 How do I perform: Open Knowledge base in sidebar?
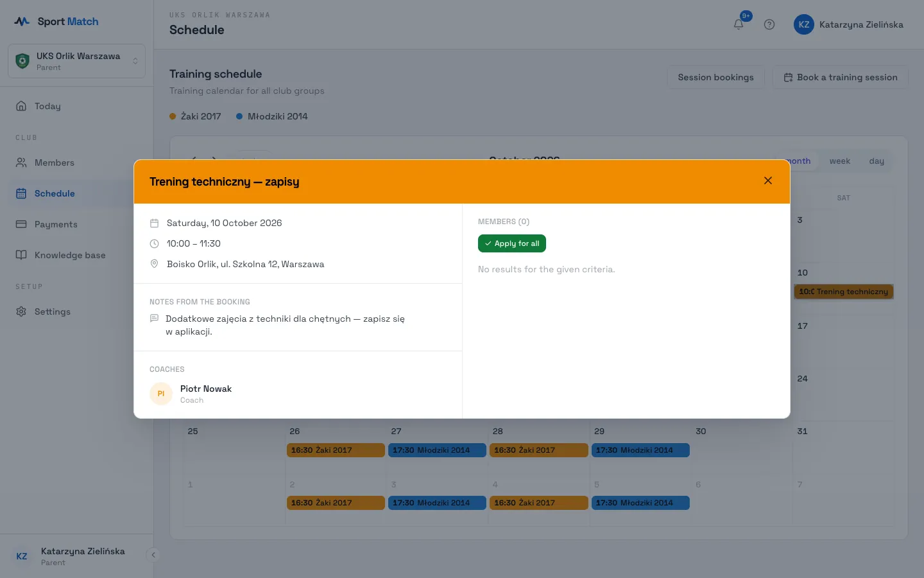(77, 255)
